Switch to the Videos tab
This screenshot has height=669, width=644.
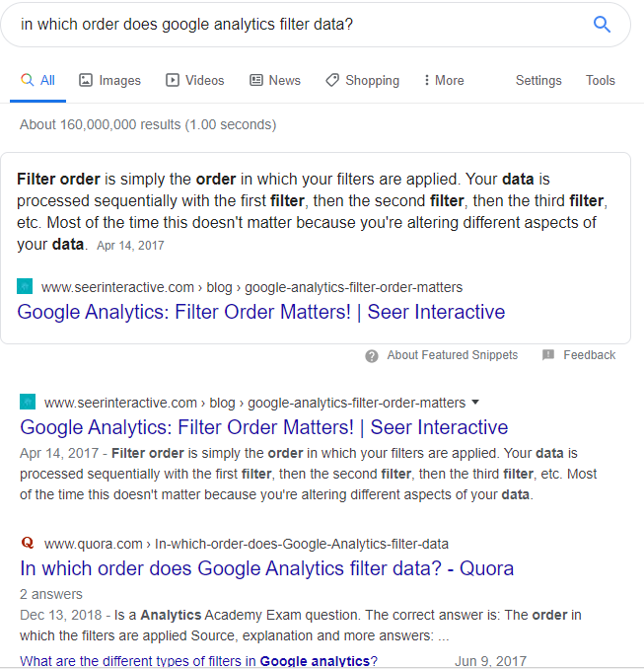[194, 81]
